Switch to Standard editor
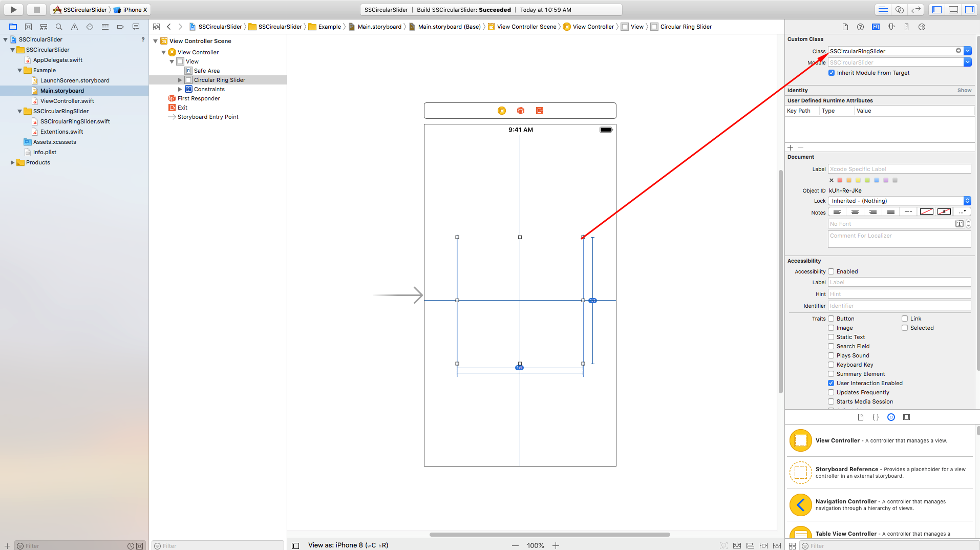This screenshot has height=550, width=980. click(883, 10)
